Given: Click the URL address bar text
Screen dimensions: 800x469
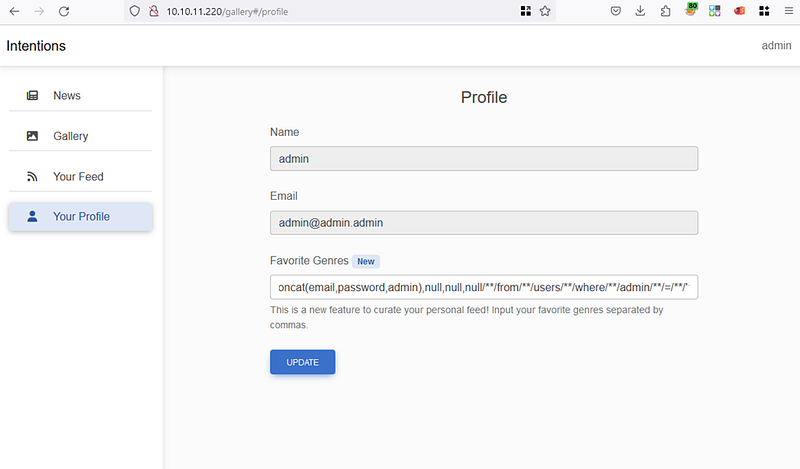Looking at the screenshot, I should coord(227,11).
